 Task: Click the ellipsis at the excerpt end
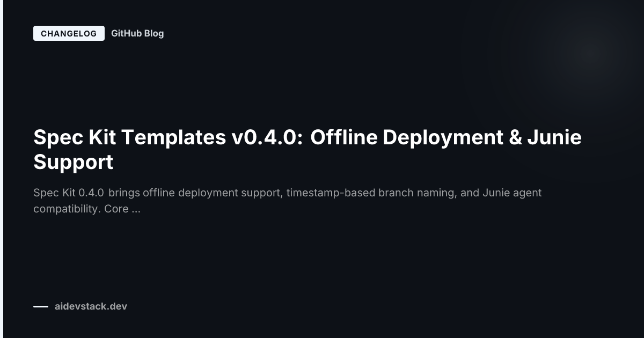click(135, 209)
